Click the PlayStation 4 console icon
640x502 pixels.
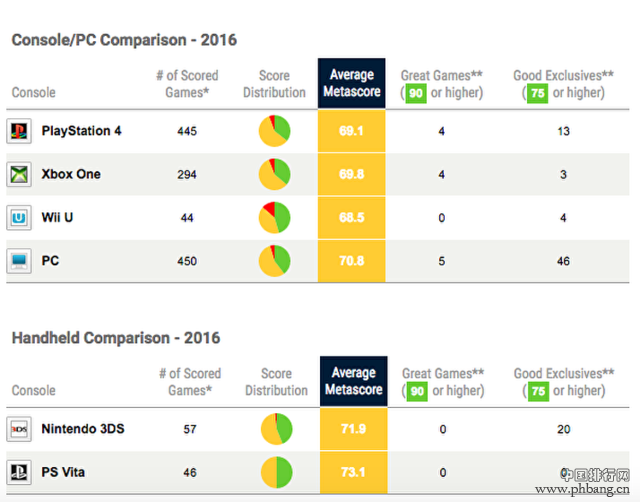tap(19, 131)
